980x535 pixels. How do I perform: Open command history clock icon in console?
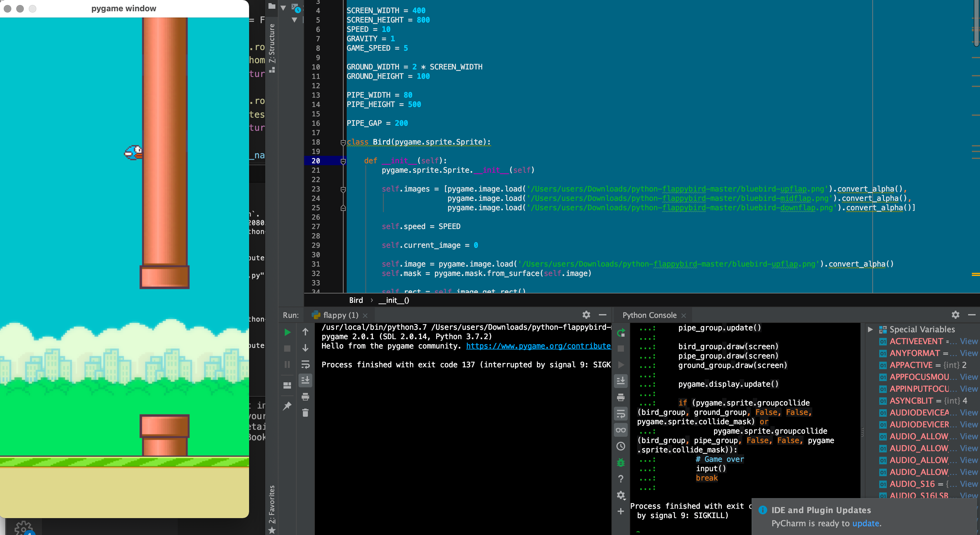click(x=620, y=446)
